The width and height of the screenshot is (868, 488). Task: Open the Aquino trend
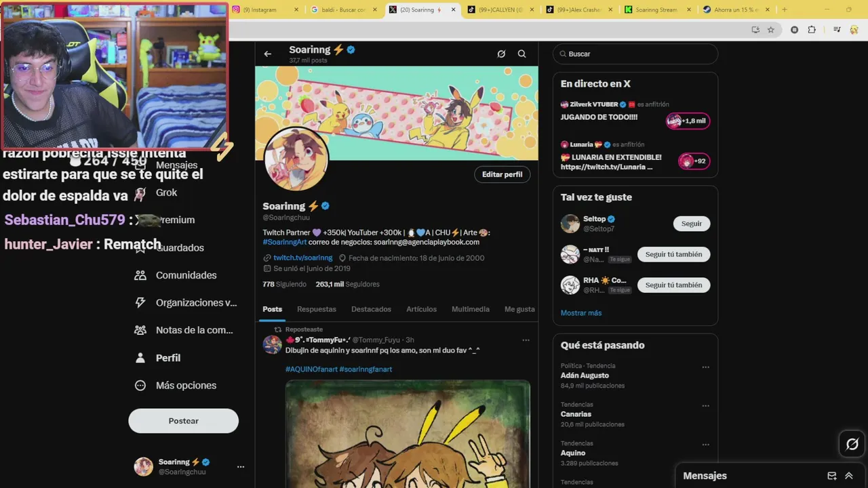[x=573, y=453]
